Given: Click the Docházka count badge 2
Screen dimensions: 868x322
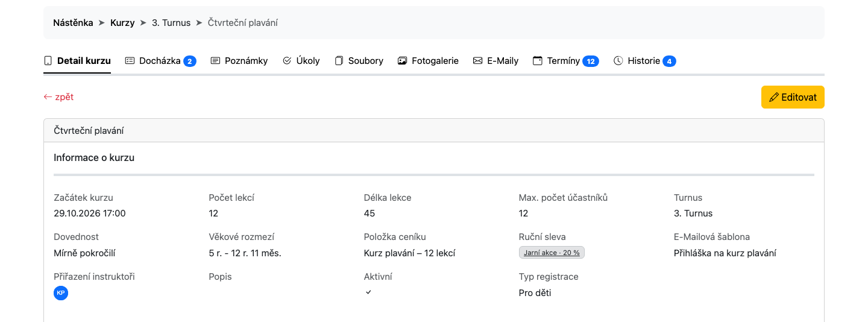Looking at the screenshot, I should tap(190, 62).
